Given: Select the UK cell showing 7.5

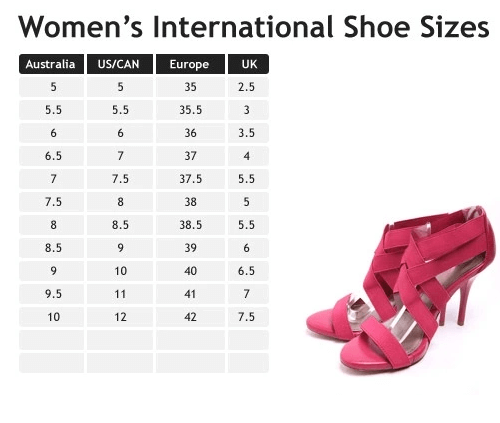Looking at the screenshot, I should [248, 317].
